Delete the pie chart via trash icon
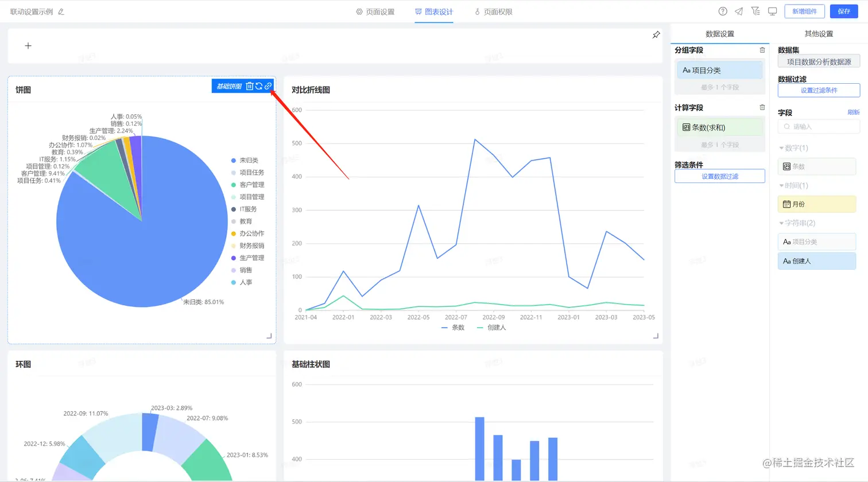Image resolution: width=868 pixels, height=482 pixels. point(250,86)
